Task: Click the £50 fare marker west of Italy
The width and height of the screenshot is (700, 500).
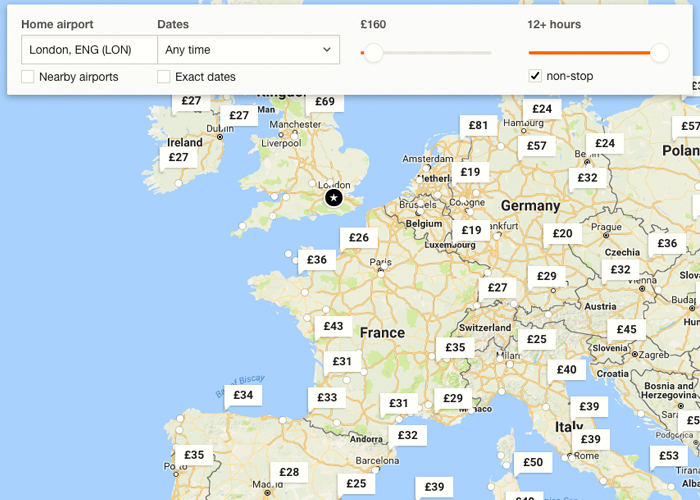Action: coord(533,462)
